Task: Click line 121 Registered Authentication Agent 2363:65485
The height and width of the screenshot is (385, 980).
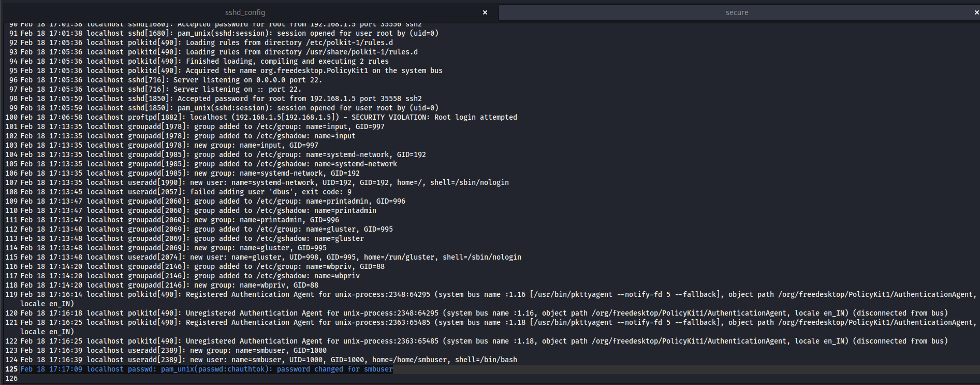Action: [x=498, y=327]
